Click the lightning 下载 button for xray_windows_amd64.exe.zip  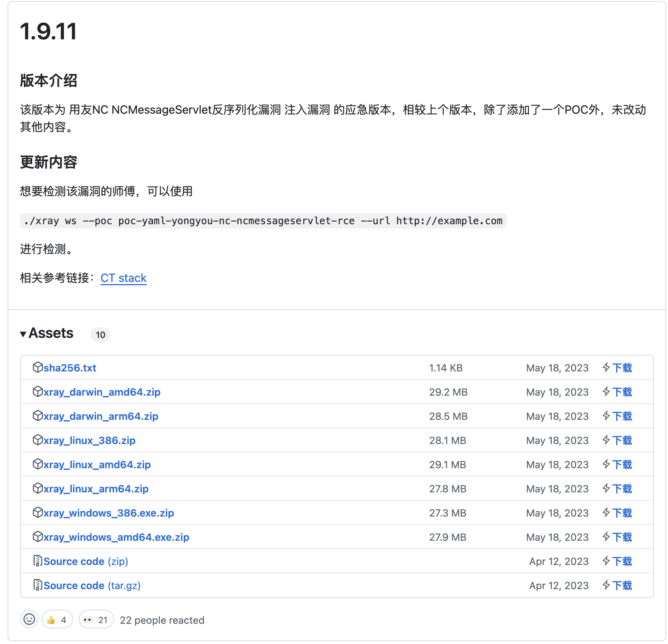coord(617,537)
